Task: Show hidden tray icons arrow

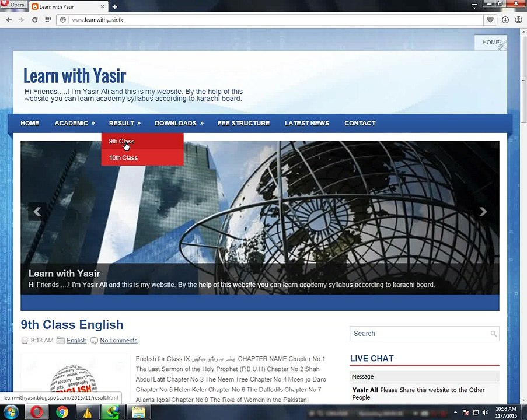Action: click(x=455, y=412)
